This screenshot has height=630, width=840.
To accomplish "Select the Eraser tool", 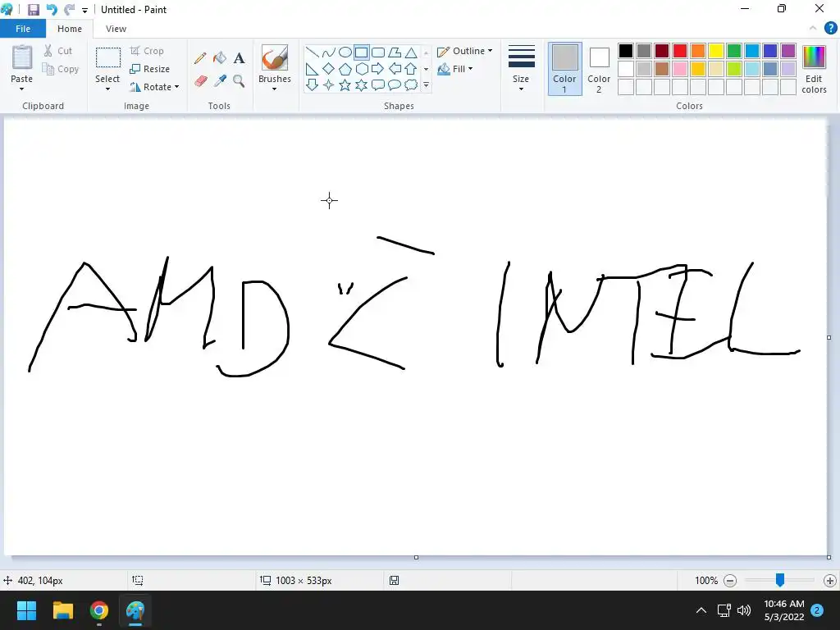I will pos(200,81).
